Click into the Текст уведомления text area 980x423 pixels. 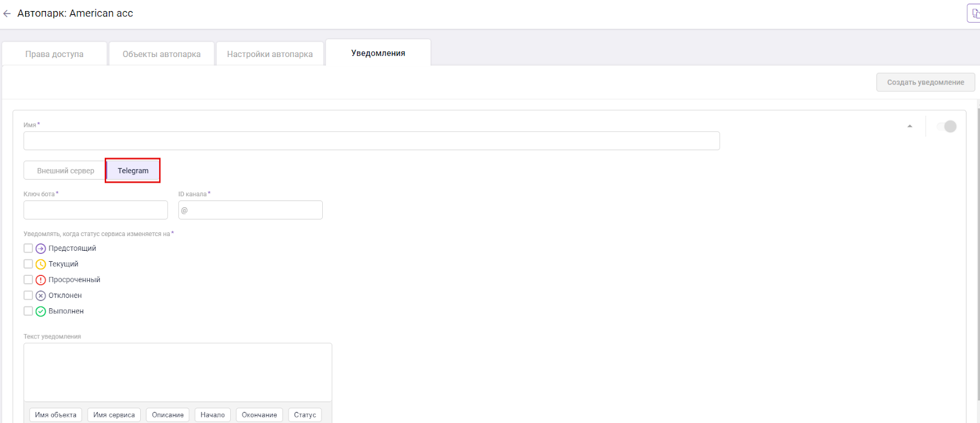(178, 372)
